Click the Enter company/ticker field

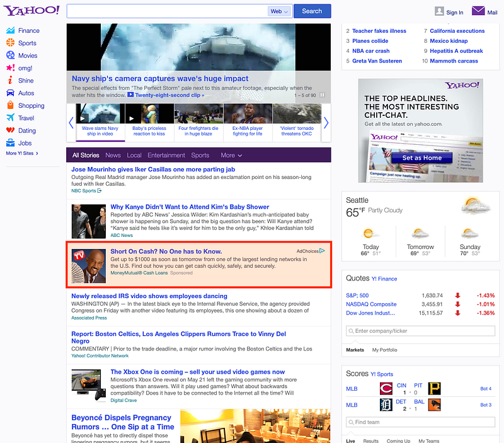[x=420, y=331]
